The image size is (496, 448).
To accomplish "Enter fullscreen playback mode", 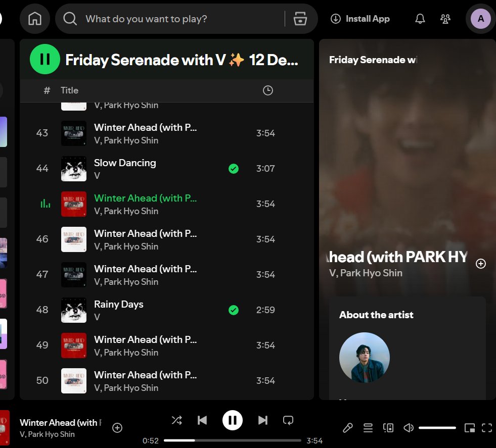I will (487, 427).
